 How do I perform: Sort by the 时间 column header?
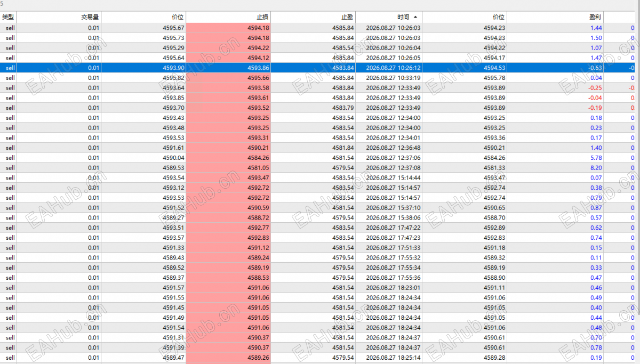point(388,17)
